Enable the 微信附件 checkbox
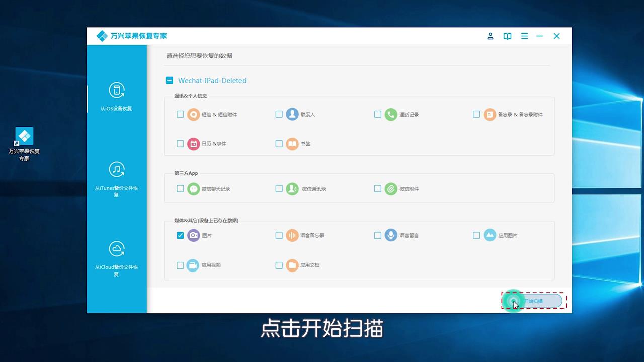 click(378, 189)
